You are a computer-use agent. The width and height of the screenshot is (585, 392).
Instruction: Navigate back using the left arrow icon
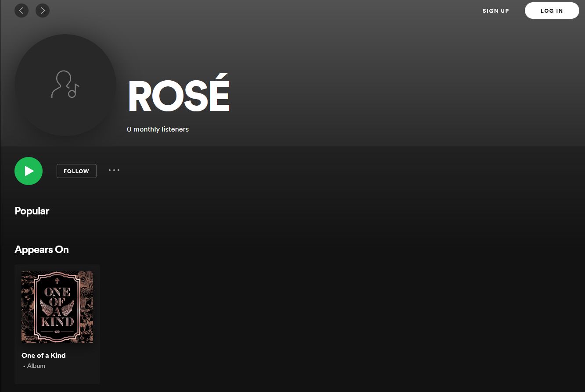[x=22, y=11]
